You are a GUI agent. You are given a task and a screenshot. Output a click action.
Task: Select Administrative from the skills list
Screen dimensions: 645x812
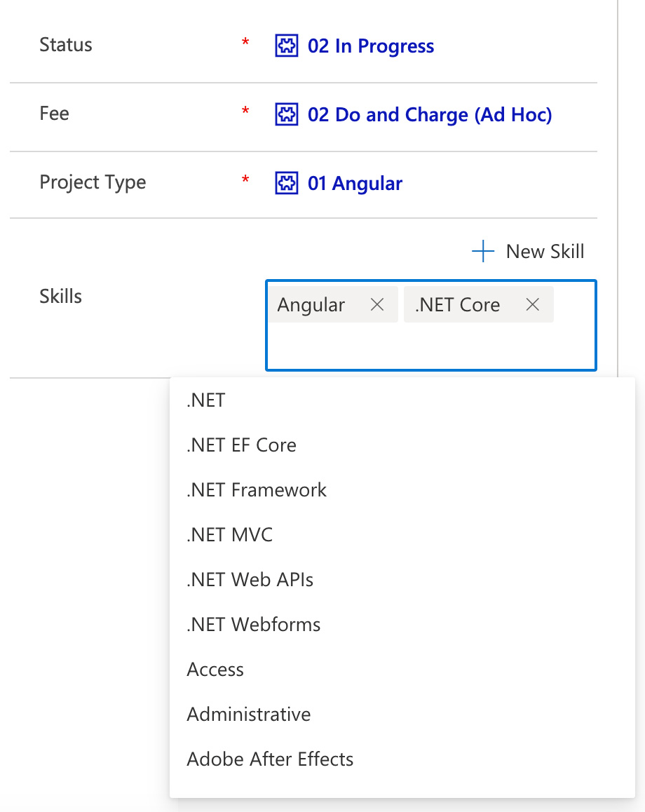(x=249, y=715)
